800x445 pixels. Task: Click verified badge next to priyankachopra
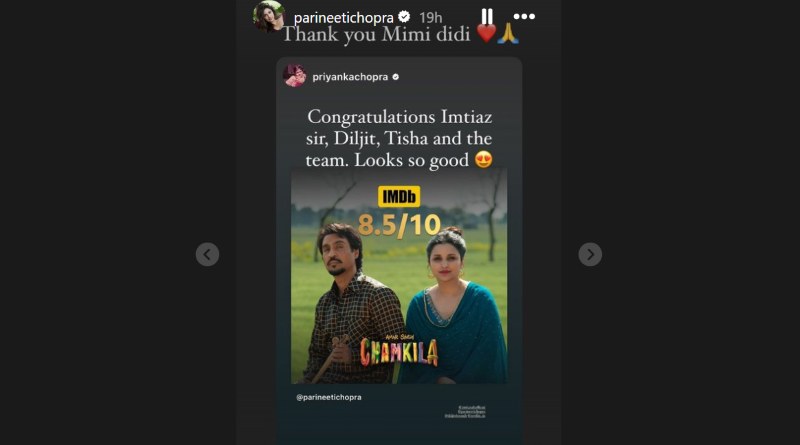(x=395, y=77)
